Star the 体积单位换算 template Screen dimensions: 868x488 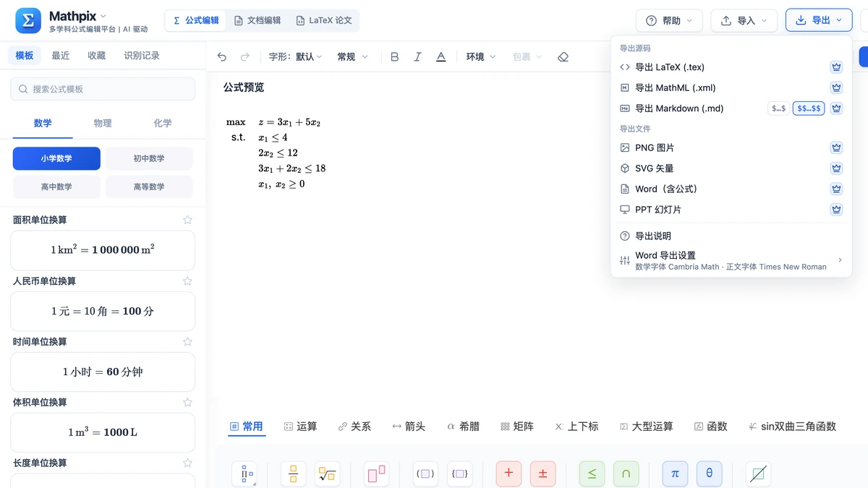click(x=187, y=402)
